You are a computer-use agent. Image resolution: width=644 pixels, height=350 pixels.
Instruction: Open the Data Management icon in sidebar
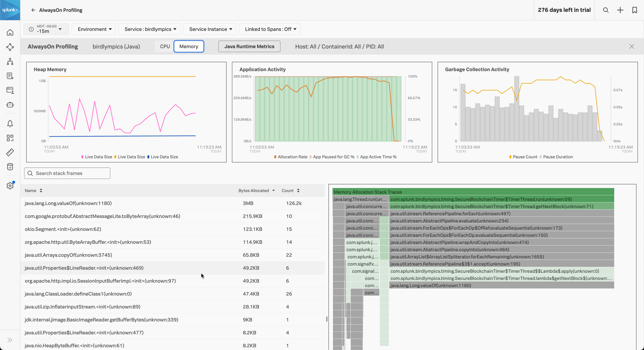tap(10, 167)
